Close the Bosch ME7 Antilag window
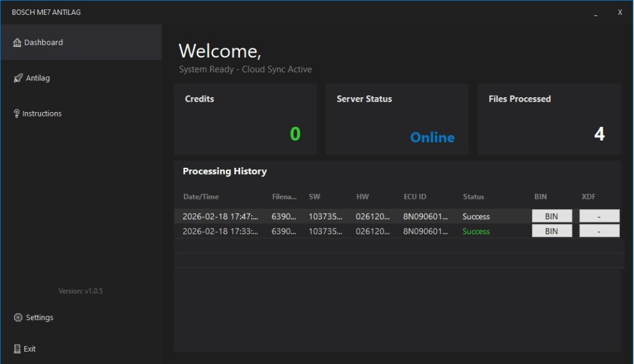The image size is (634, 364). click(x=620, y=12)
